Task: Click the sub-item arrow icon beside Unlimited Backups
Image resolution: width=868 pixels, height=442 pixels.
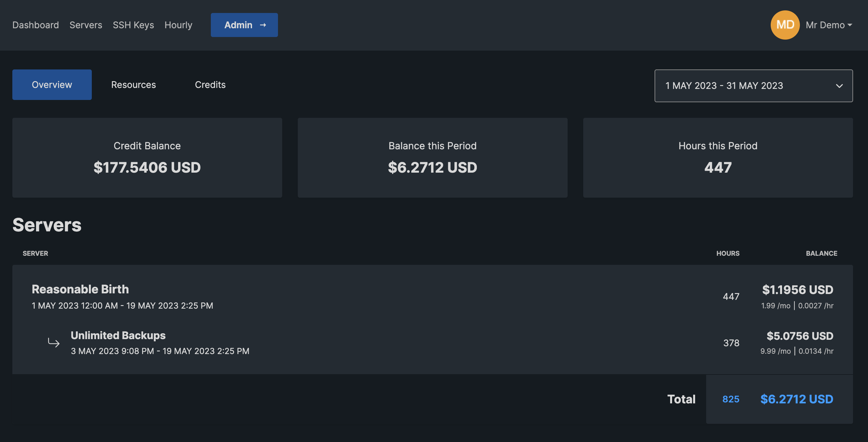Action: click(54, 343)
